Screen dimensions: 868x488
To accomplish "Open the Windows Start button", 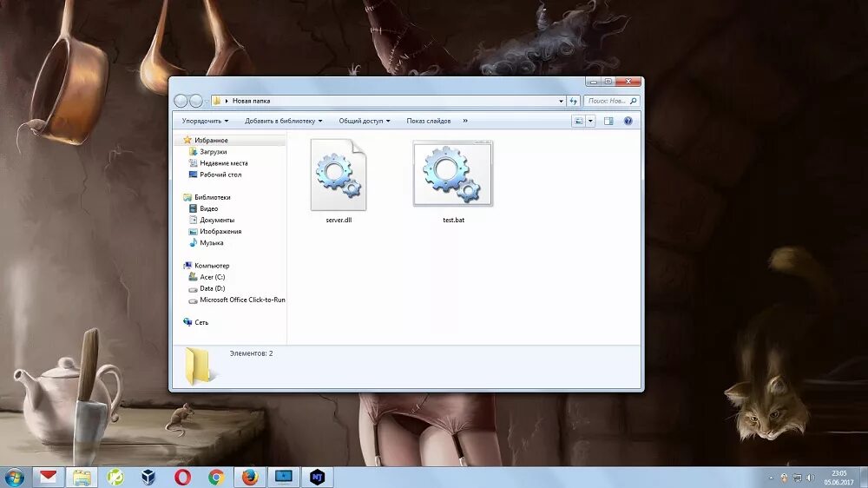I will (x=15, y=477).
